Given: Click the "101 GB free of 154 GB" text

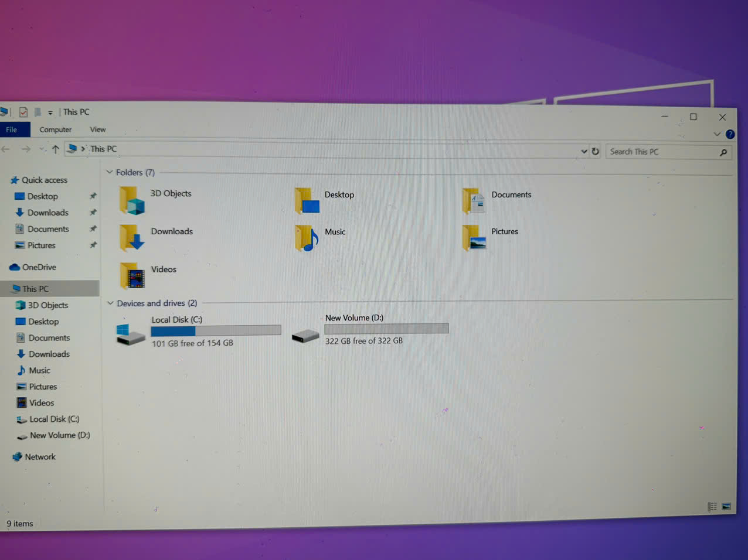Looking at the screenshot, I should pyautogui.click(x=192, y=343).
